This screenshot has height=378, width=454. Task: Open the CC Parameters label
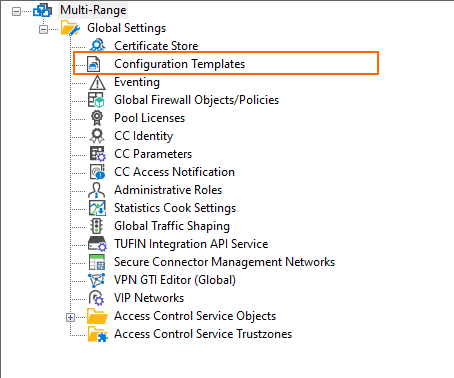(x=153, y=154)
